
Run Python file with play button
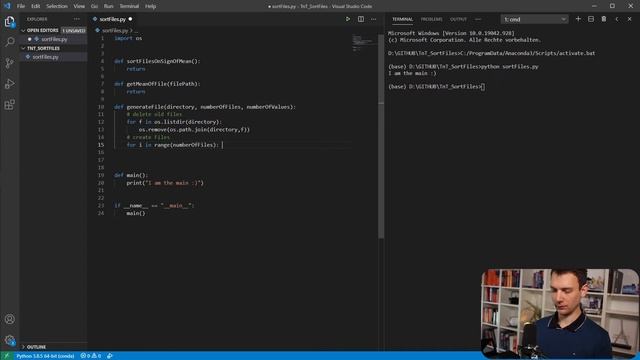348,19
